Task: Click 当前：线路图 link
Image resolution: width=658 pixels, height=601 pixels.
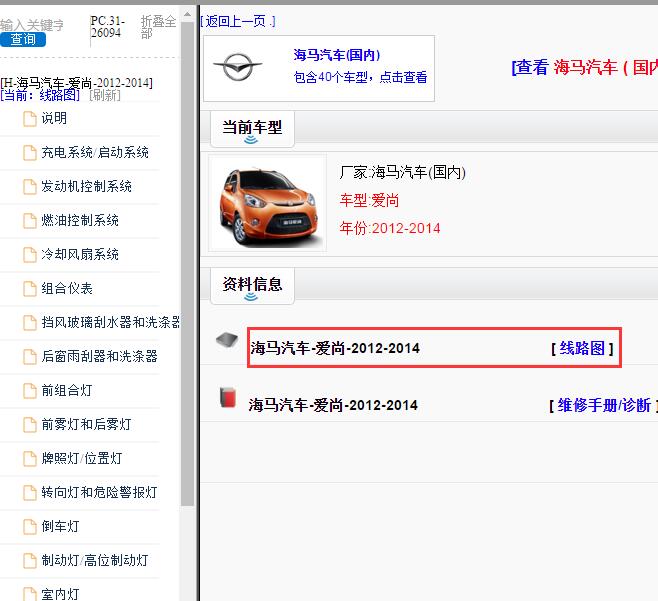Action: [x=40, y=95]
